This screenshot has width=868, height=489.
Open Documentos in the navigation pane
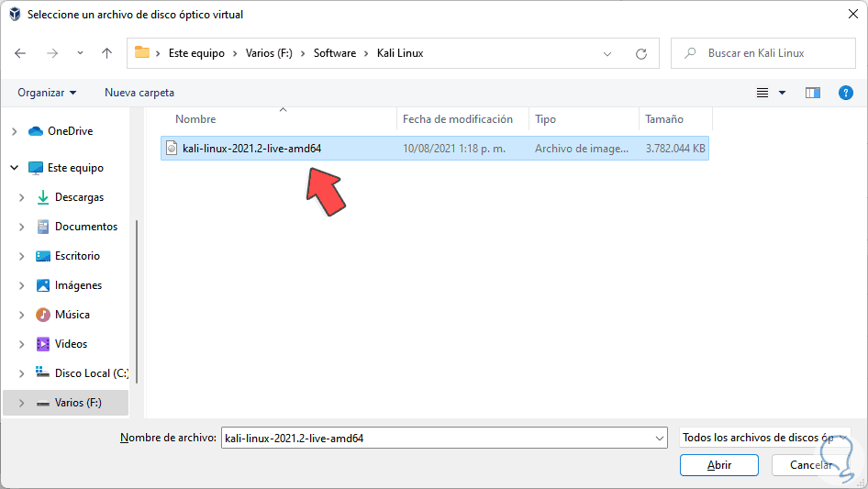click(86, 227)
